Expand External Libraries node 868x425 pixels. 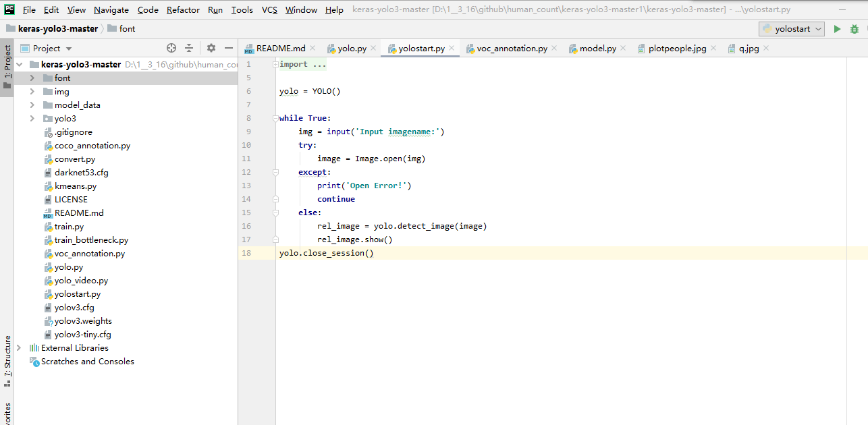pyautogui.click(x=19, y=348)
